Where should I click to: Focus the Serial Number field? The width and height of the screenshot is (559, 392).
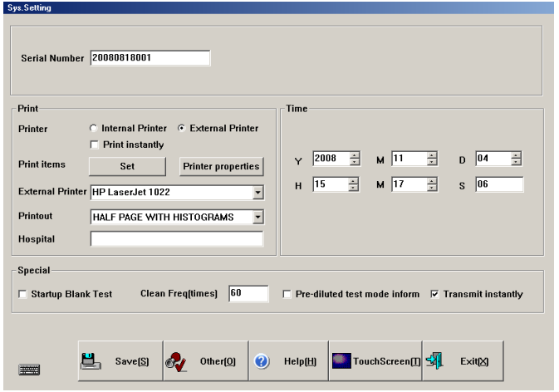coord(150,58)
